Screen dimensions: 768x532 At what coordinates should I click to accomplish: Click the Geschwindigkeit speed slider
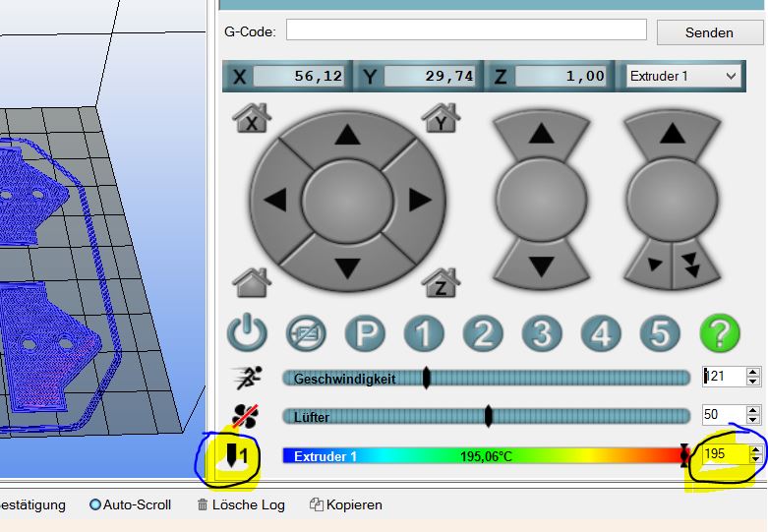click(487, 378)
